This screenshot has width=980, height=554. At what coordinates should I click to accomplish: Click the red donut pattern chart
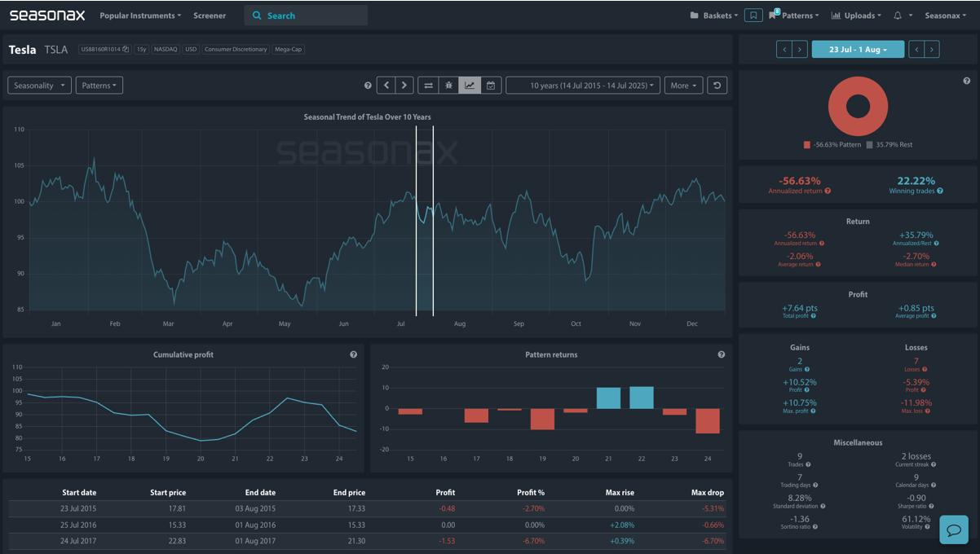[x=858, y=106]
